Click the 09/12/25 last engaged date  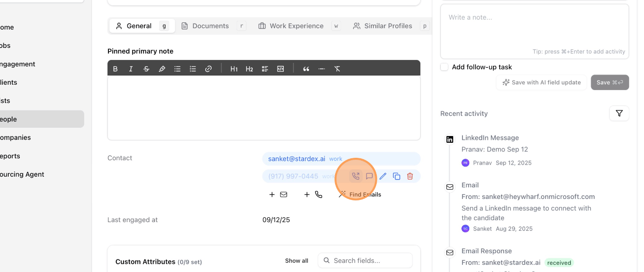276,220
